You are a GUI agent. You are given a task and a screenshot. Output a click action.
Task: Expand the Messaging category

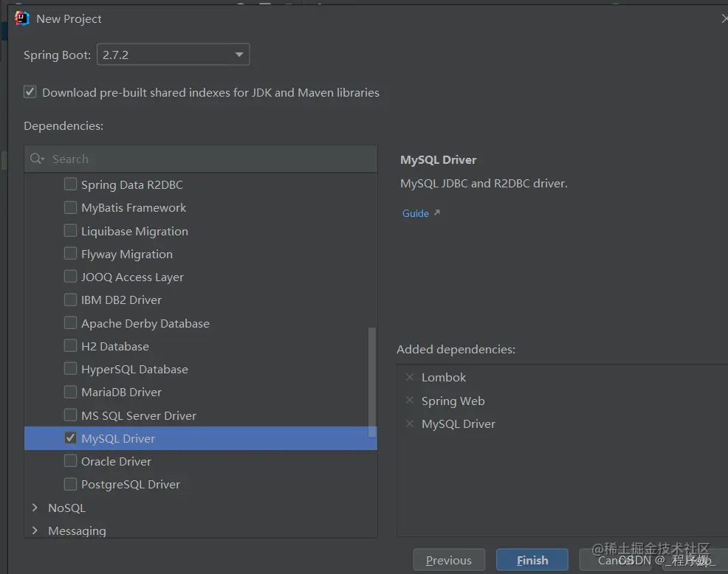point(35,530)
